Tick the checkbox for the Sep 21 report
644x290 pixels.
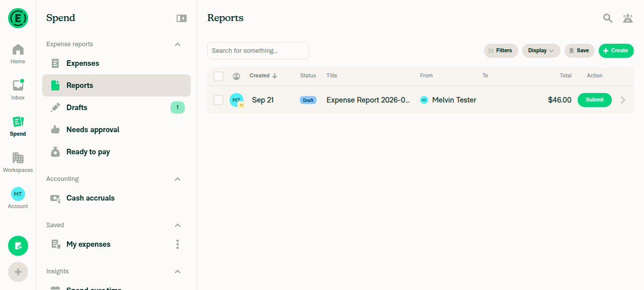pyautogui.click(x=218, y=100)
